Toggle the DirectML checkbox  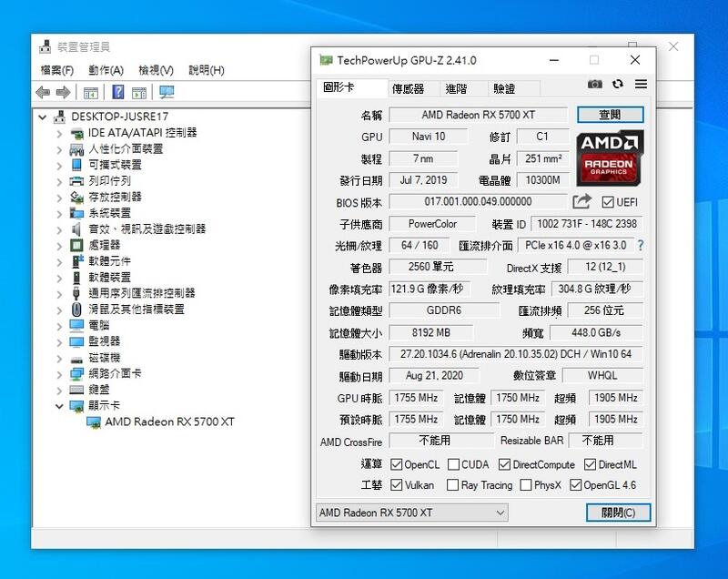coord(590,464)
